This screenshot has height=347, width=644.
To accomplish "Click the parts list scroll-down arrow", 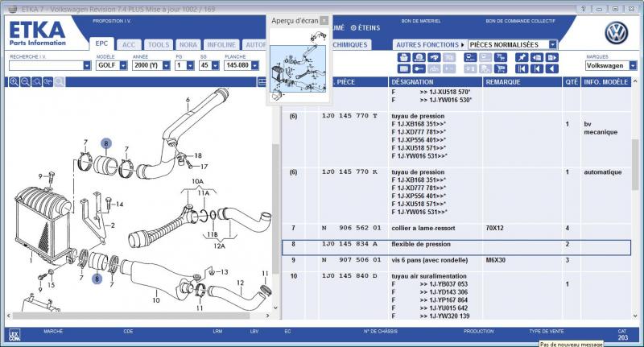I will (635, 316).
